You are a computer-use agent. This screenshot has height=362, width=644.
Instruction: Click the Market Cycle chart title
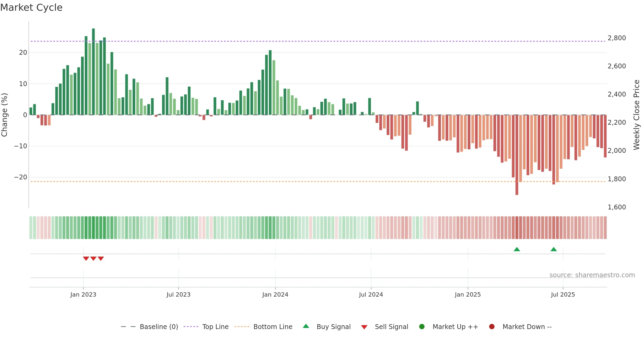(31, 8)
